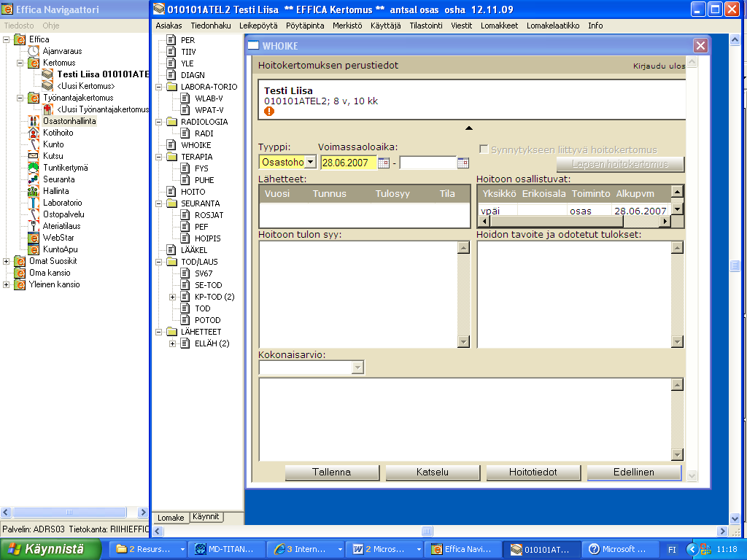The image size is (747, 560).
Task: Expand the ELLÄH (2) node
Action: [172, 343]
